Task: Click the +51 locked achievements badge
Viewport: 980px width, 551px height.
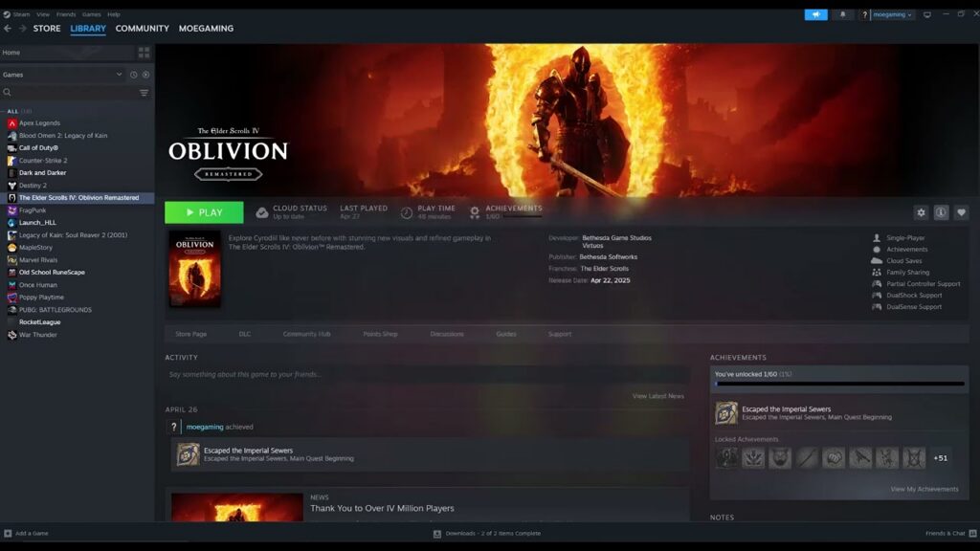Action: tap(940, 458)
